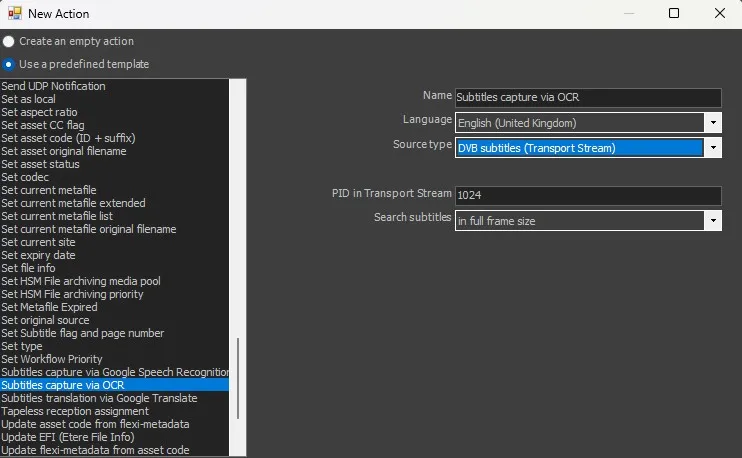Select 'Send UDP Notification' template
Image resolution: width=742 pixels, height=458 pixels.
click(54, 86)
